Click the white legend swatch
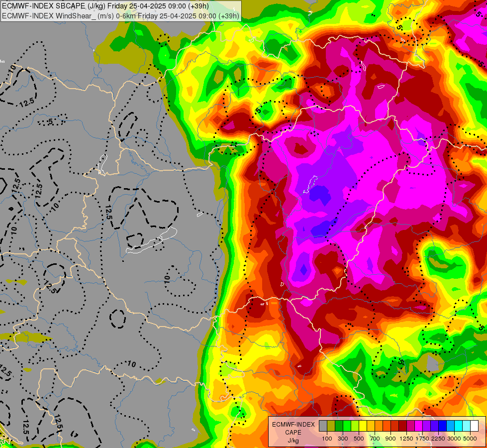The width and height of the screenshot is (487, 448). point(474,426)
